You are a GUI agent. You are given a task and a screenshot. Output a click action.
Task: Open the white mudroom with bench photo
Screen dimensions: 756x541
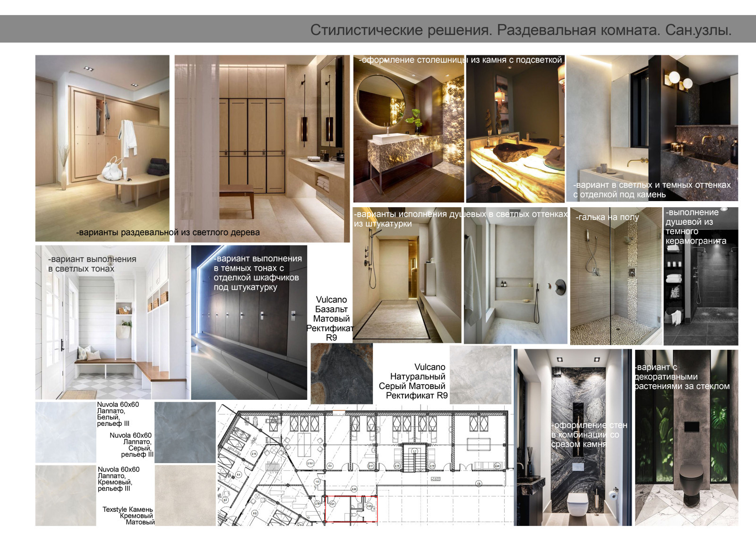[112, 330]
